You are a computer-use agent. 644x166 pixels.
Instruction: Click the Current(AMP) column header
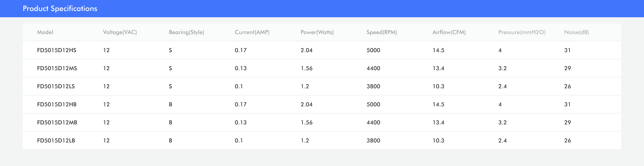tap(252, 32)
